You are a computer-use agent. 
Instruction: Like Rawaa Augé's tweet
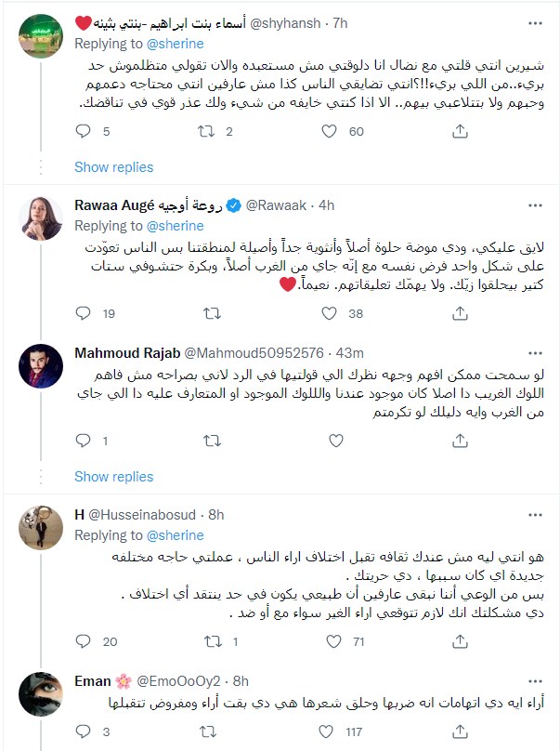[x=329, y=314]
